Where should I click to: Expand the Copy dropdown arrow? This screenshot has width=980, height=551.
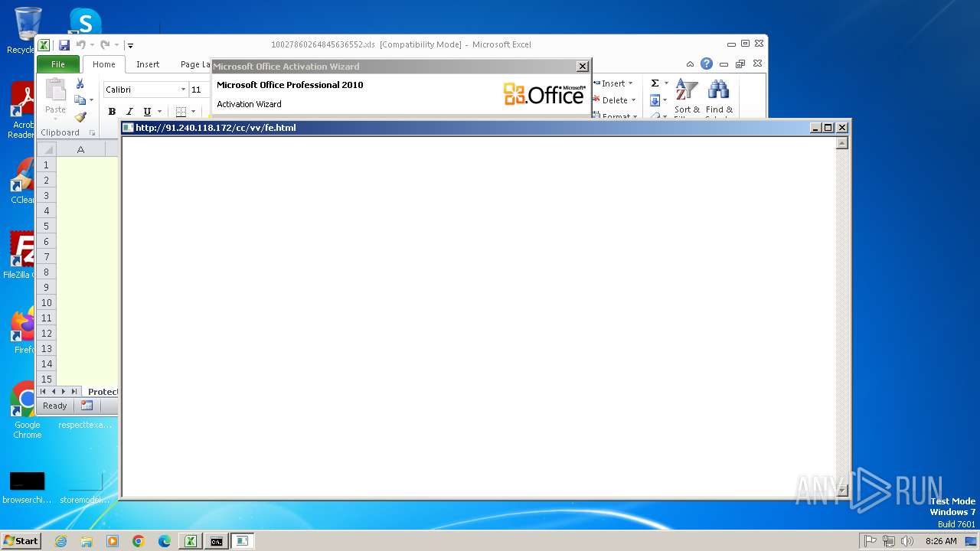(91, 100)
